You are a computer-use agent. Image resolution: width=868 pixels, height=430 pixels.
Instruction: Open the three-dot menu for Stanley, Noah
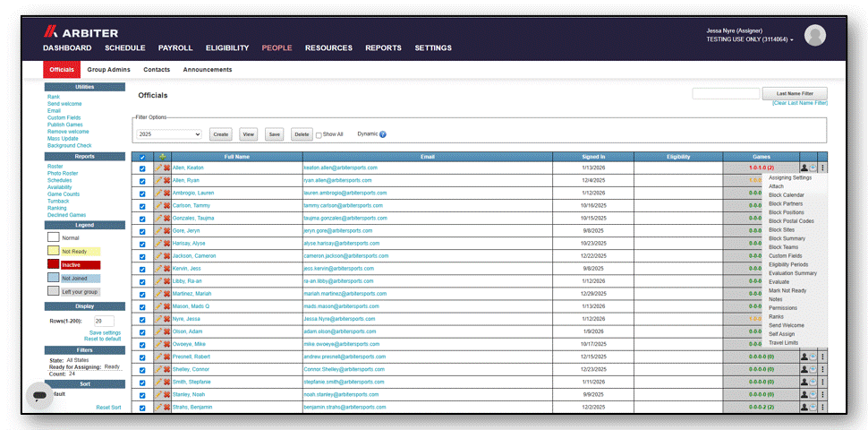coord(822,394)
